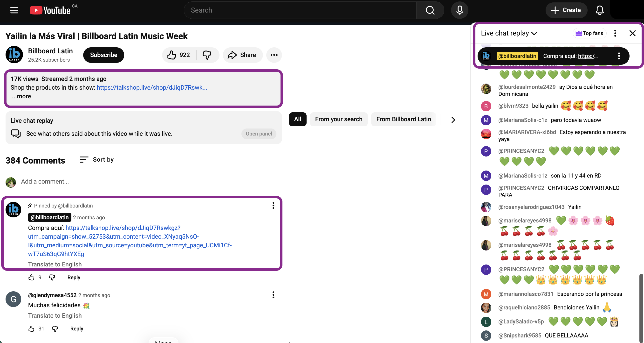Viewport: 644px width, 343px height.
Task: Open Sort by comments menu
Action: tap(96, 159)
